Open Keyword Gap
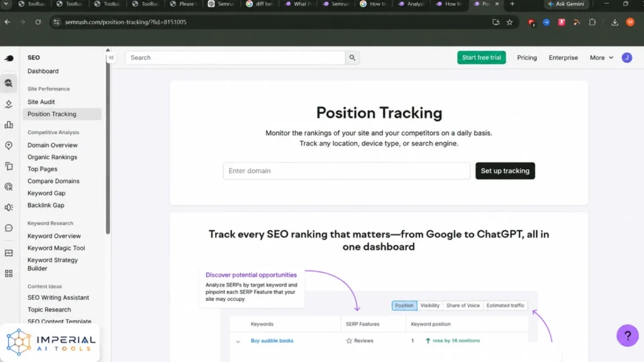This screenshot has width=644, height=362. click(x=47, y=194)
